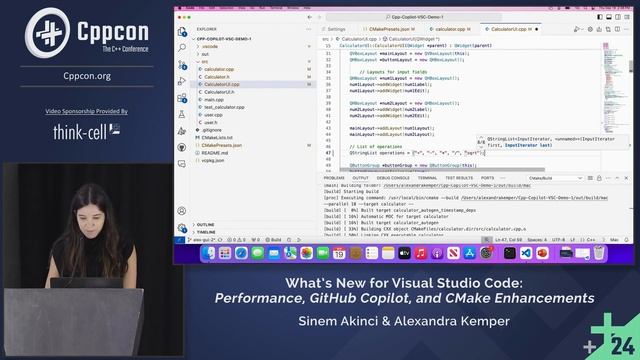Open the CMake view in activity bar

[x=182, y=131]
